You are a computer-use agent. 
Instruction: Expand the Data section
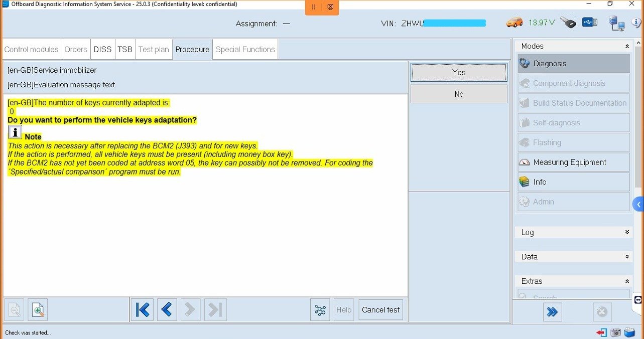click(x=627, y=256)
